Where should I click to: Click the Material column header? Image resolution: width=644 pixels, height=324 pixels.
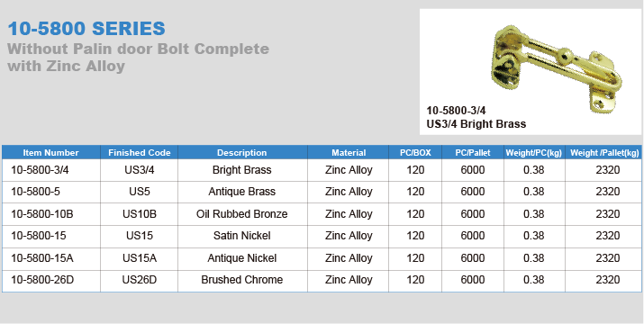[x=349, y=153]
